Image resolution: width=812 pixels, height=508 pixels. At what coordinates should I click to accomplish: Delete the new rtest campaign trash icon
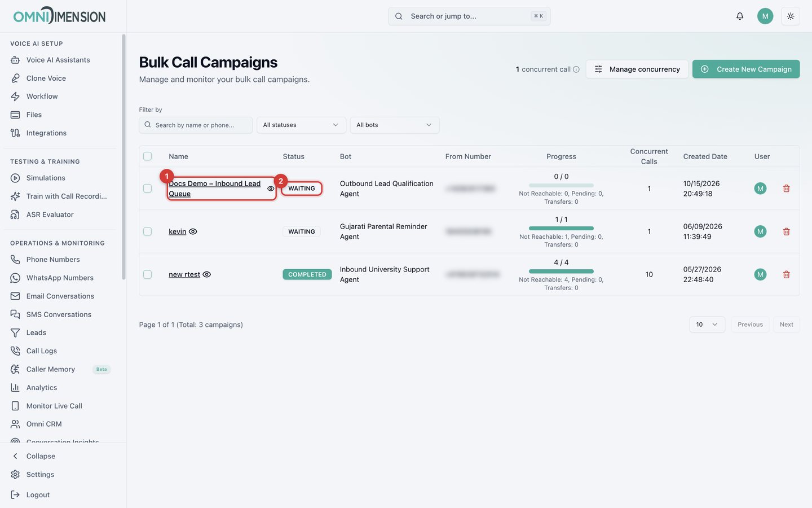tap(786, 274)
